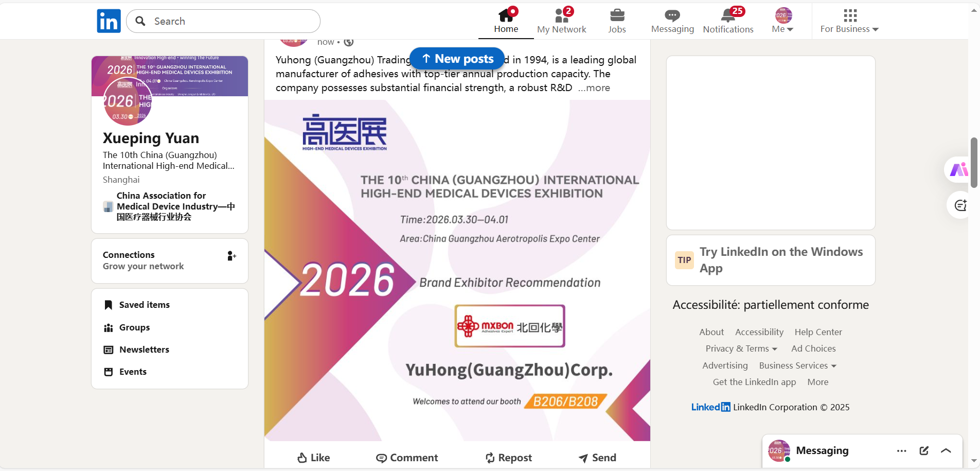980x471 pixels.
Task: Compose a new message in Messaging bar
Action: click(x=924, y=451)
